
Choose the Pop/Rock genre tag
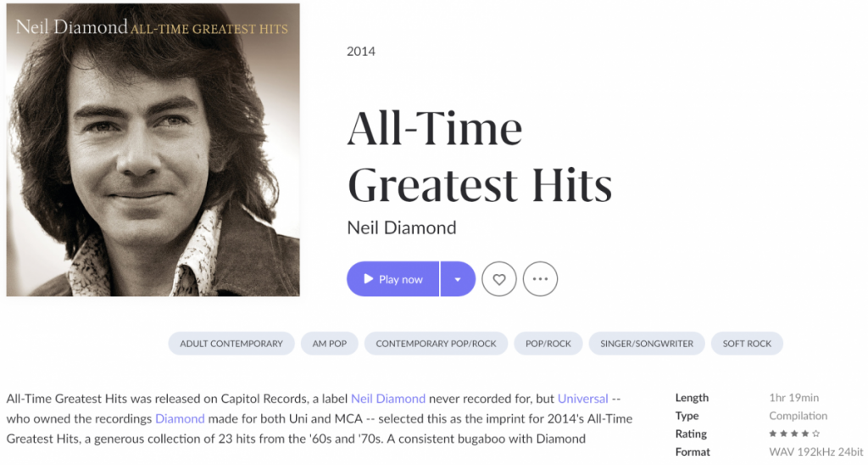(x=548, y=344)
